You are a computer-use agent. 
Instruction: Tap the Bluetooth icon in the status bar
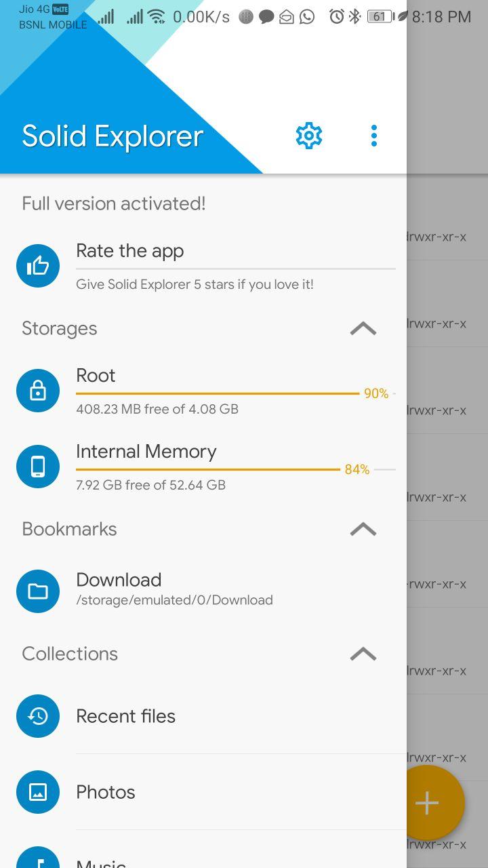click(352, 17)
